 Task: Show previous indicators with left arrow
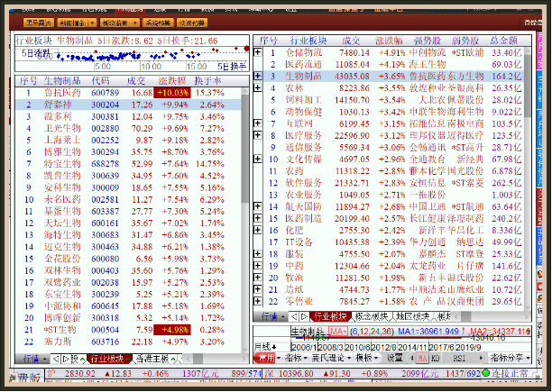pos(411,359)
